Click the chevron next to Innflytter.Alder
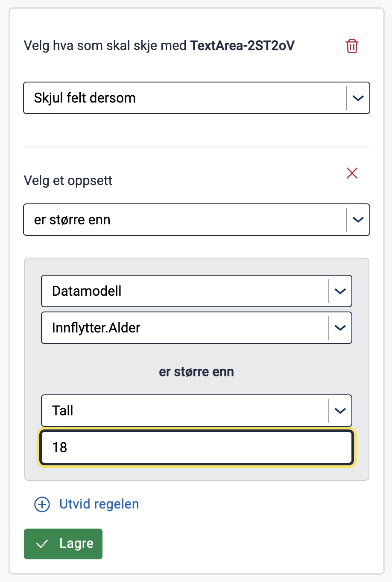Screen dimensions: 392x582 [340, 328]
